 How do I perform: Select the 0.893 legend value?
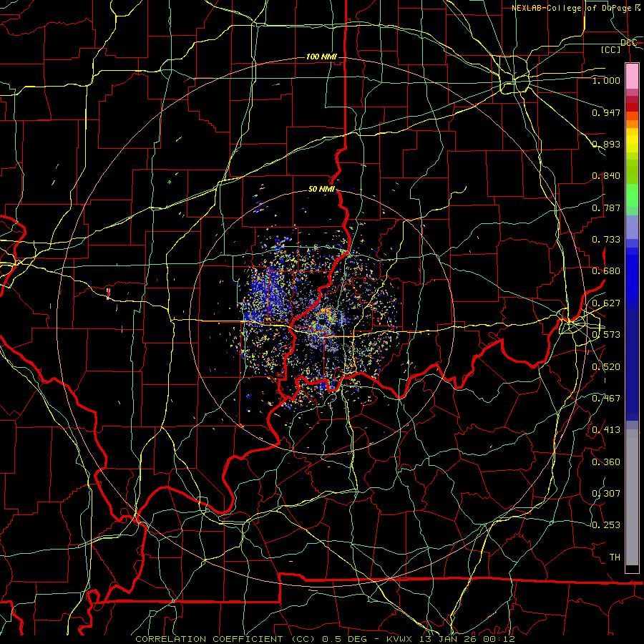coord(606,144)
